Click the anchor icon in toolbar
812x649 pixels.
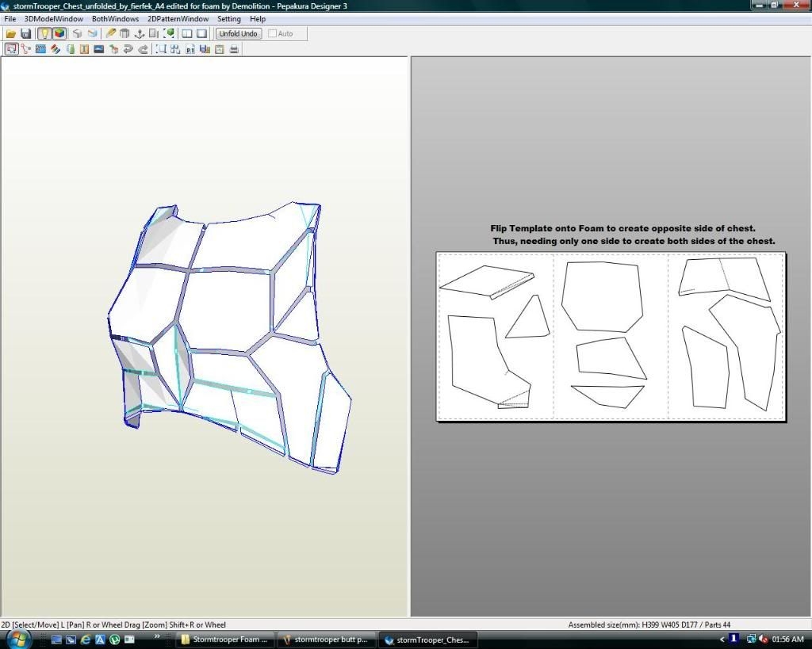pyautogui.click(x=139, y=34)
